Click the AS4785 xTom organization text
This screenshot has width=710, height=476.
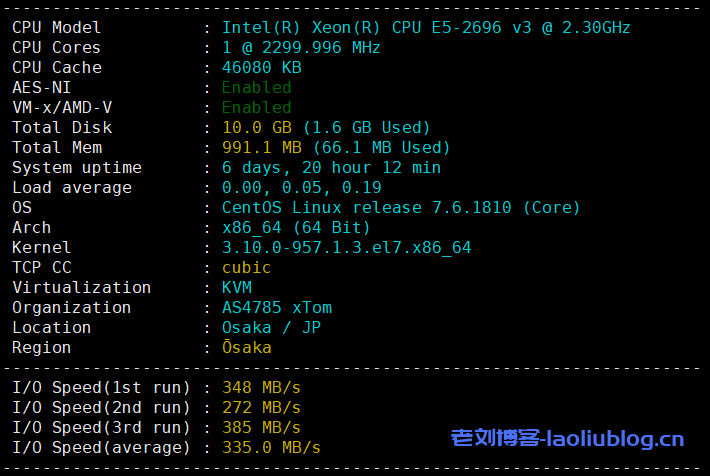(276, 307)
